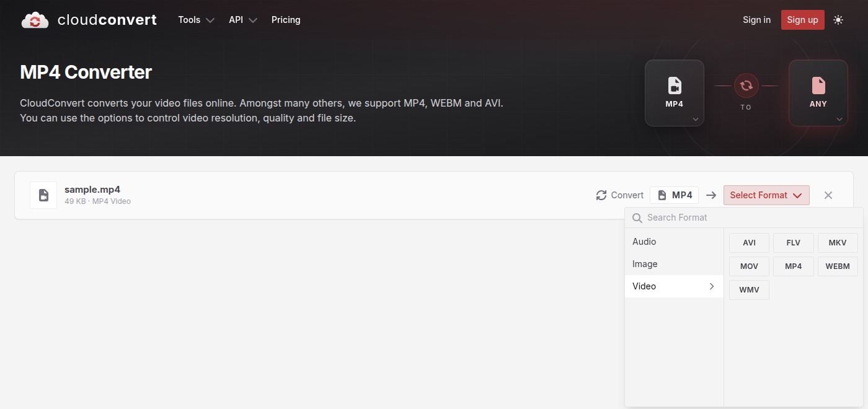Click the sample.mp4 file name

pyautogui.click(x=92, y=190)
